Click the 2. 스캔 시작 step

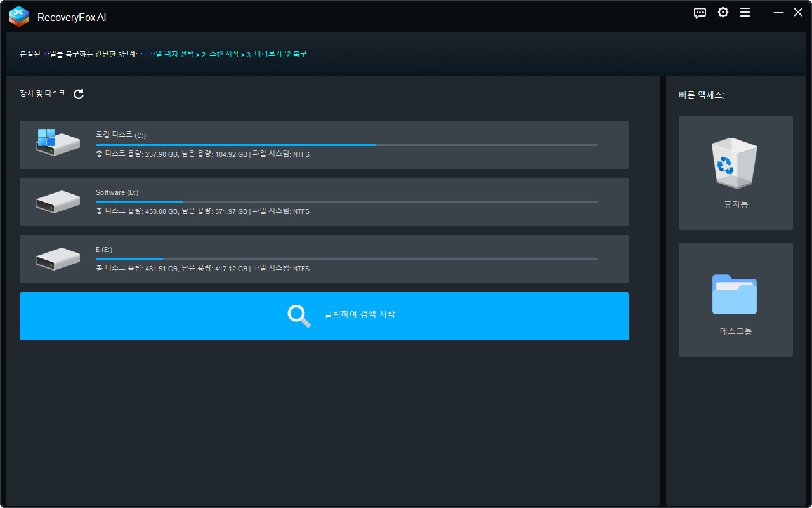click(219, 55)
